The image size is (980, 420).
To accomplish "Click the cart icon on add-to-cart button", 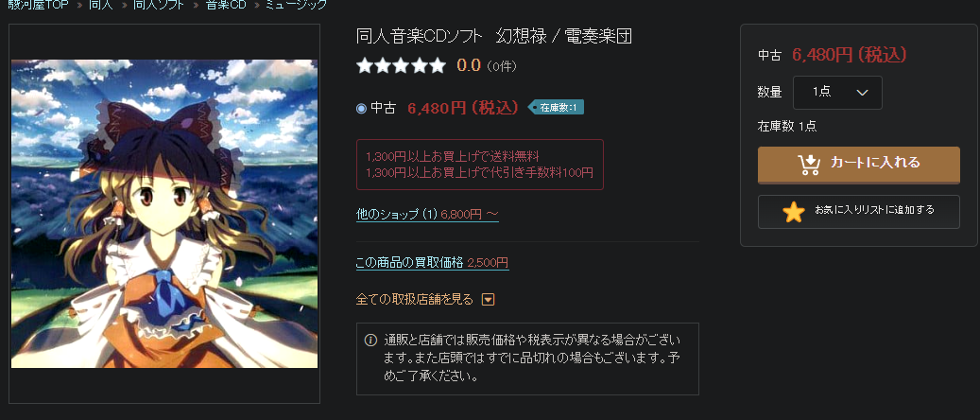I will click(809, 164).
